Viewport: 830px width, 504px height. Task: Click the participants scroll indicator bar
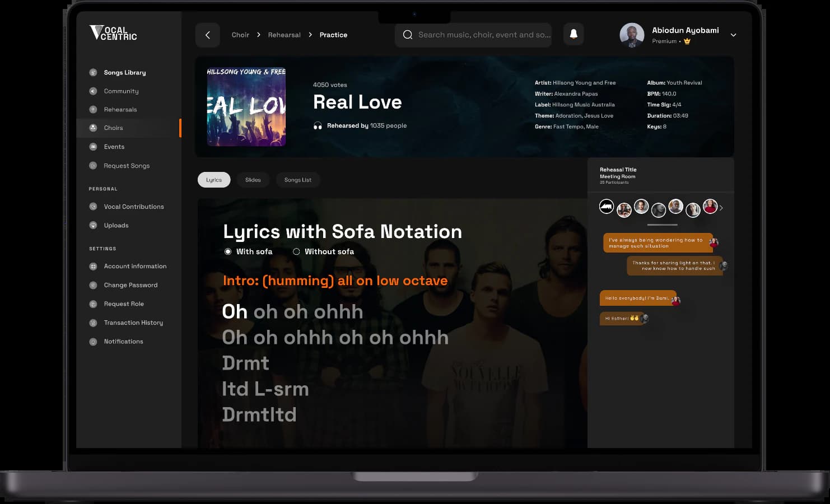[662, 225]
